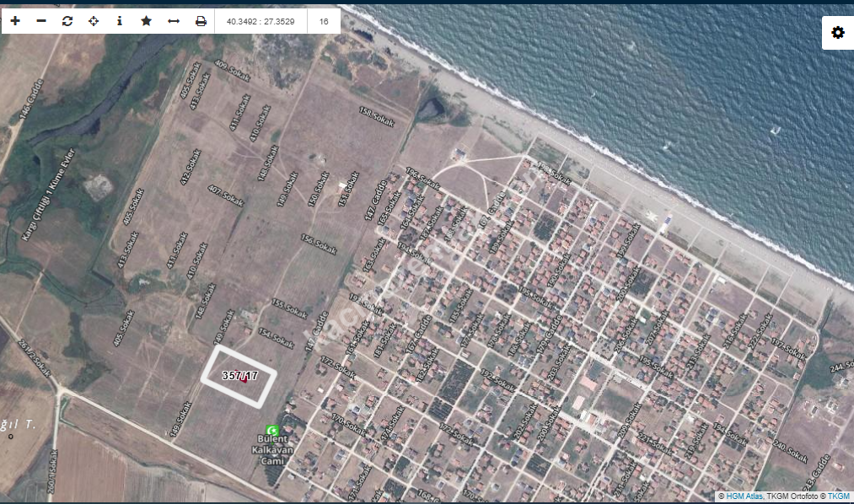Open the info tool
854x504 pixels.
[x=120, y=21]
